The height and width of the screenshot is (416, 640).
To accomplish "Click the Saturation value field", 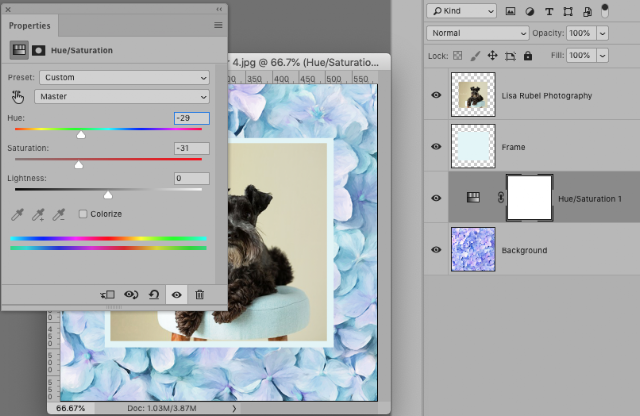I will 192,148.
